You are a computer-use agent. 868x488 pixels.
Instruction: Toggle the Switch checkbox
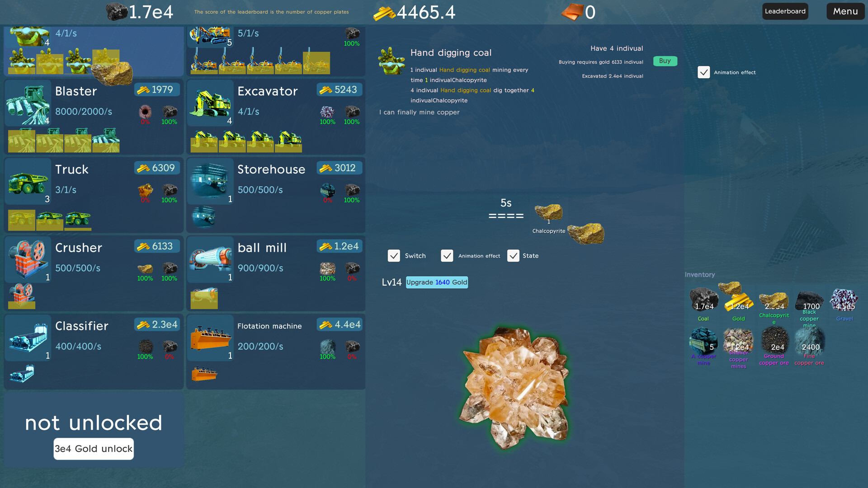tap(394, 256)
